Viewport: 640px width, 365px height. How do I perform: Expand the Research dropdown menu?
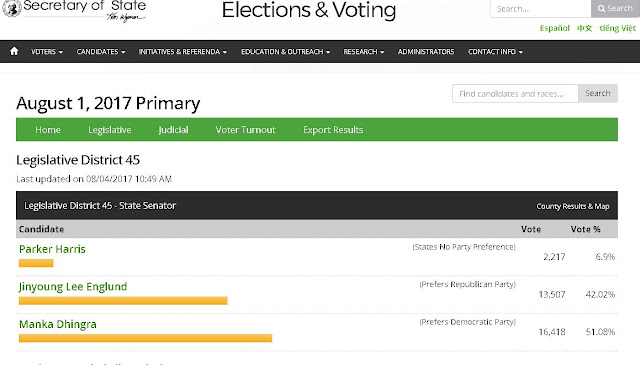(364, 52)
